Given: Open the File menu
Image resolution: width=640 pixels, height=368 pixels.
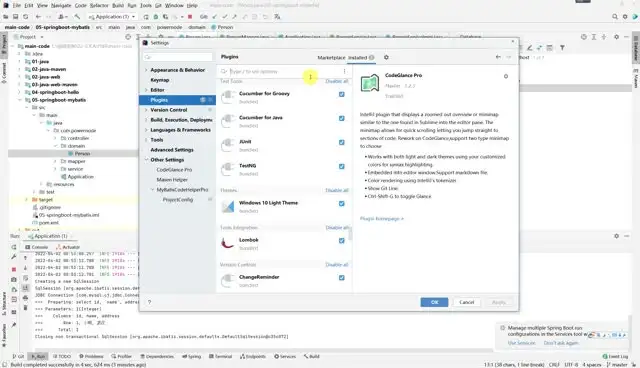Looking at the screenshot, I should [x=17, y=5].
